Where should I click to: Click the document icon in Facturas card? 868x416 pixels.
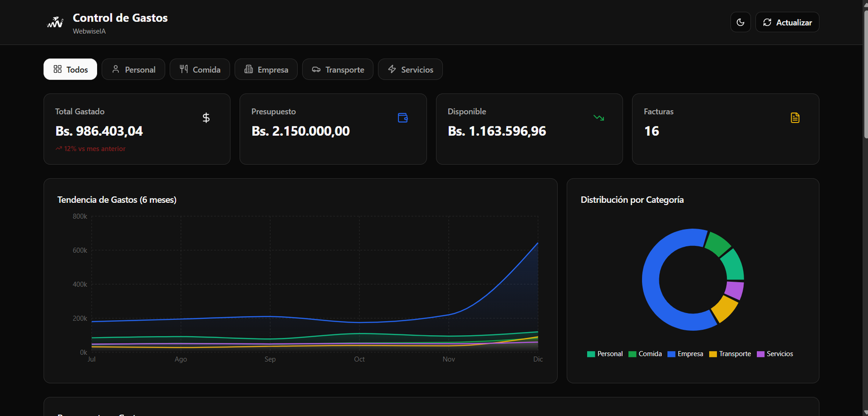tap(795, 118)
